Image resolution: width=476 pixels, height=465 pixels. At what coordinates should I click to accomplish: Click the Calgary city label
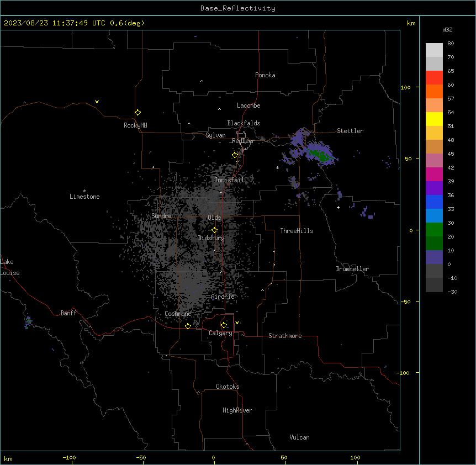pos(220,333)
